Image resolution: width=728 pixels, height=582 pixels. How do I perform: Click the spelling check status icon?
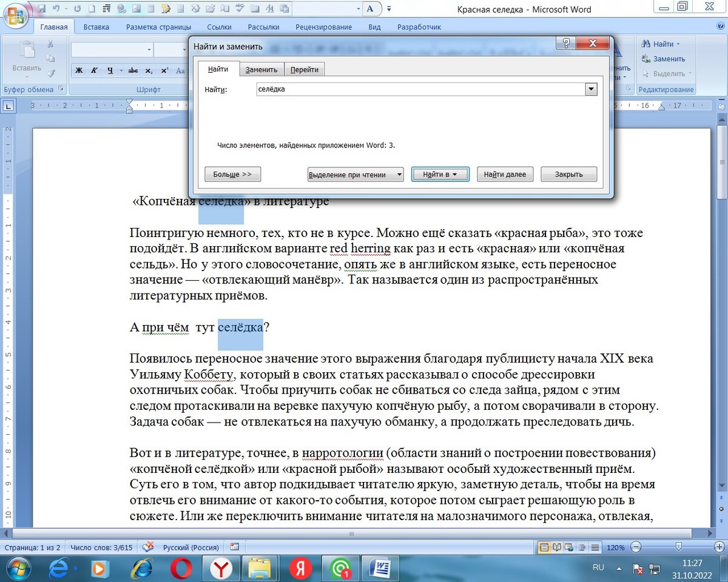click(149, 547)
